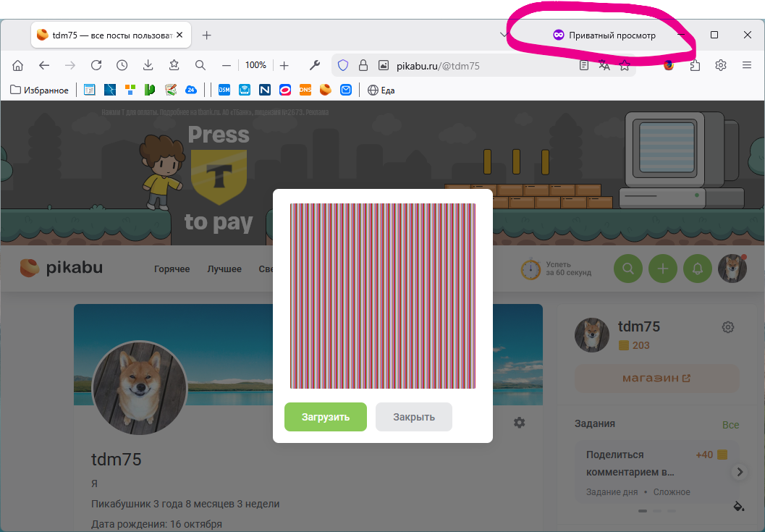Select the tdm75 Pikabu browser tab
Image resolution: width=765 pixels, height=532 pixels.
[109, 35]
